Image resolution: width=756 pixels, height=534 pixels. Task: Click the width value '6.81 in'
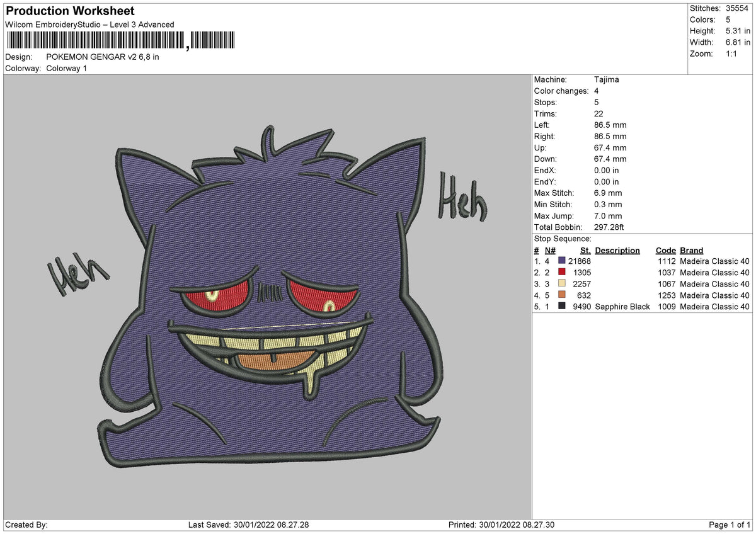point(738,43)
